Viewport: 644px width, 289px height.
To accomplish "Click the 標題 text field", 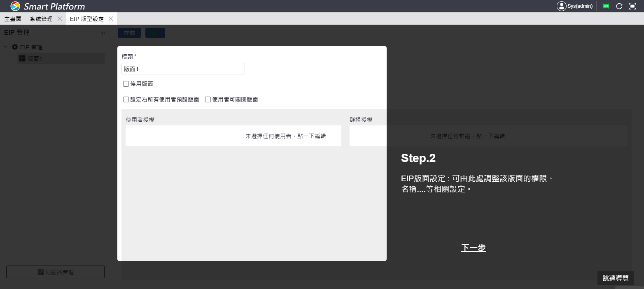I will click(x=183, y=69).
